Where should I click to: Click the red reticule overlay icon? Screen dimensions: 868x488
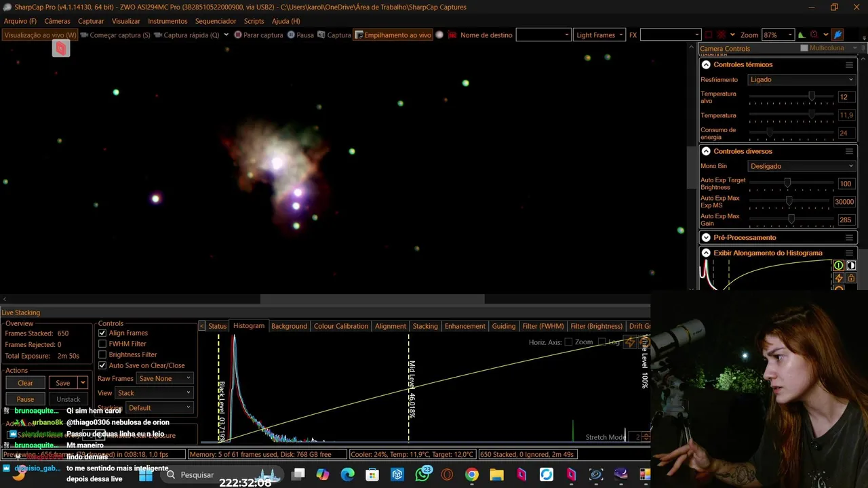[x=722, y=35]
